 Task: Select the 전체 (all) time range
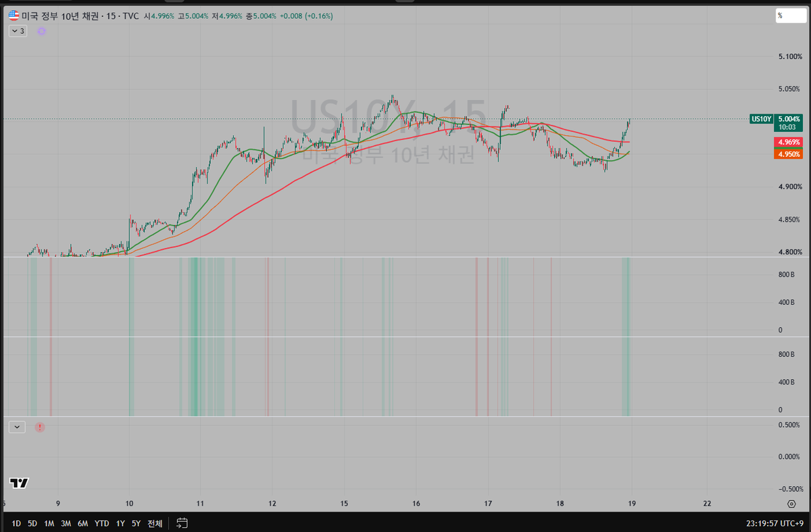point(155,523)
